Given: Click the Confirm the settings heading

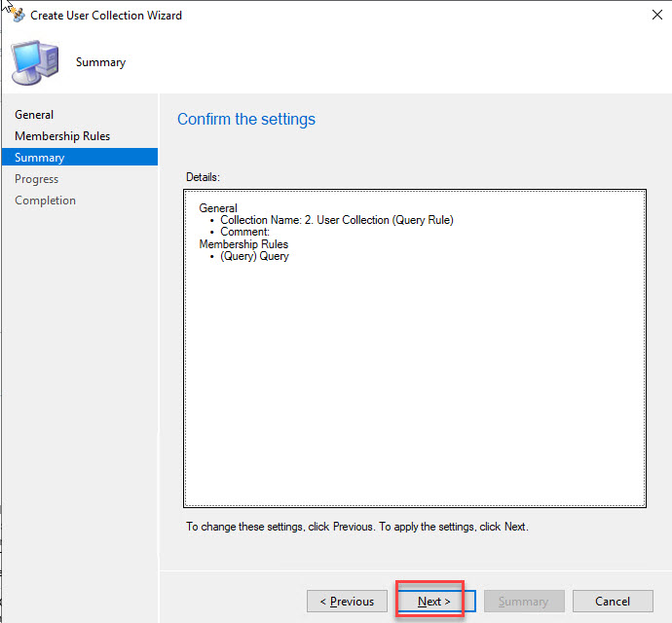Looking at the screenshot, I should [246, 120].
